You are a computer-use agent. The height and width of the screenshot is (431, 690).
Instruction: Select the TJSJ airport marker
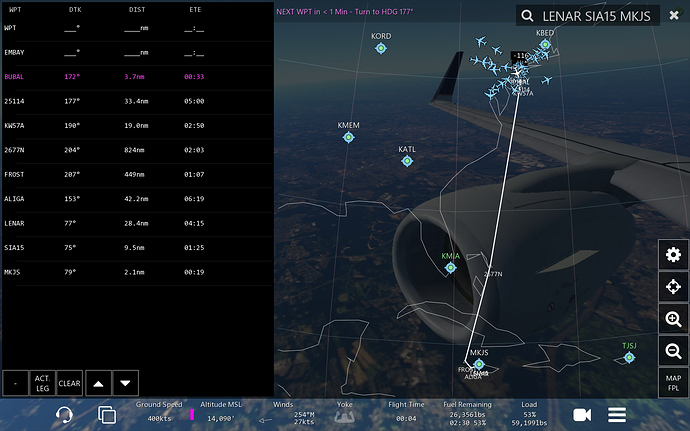point(629,357)
